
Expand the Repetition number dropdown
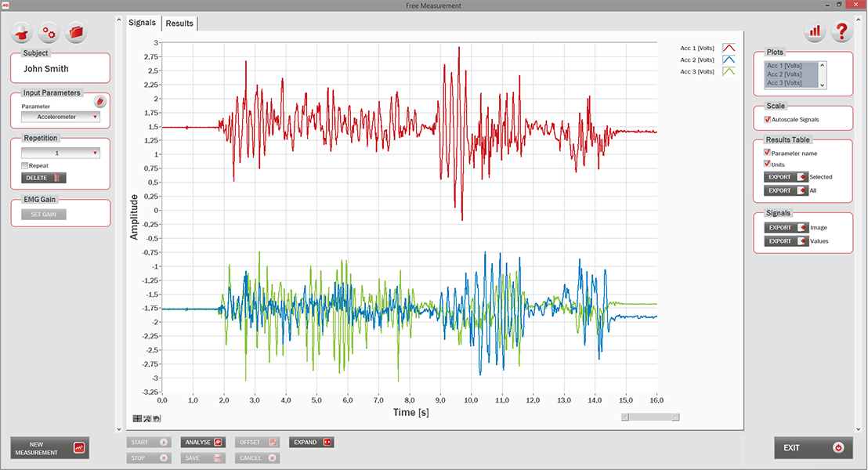pyautogui.click(x=61, y=154)
